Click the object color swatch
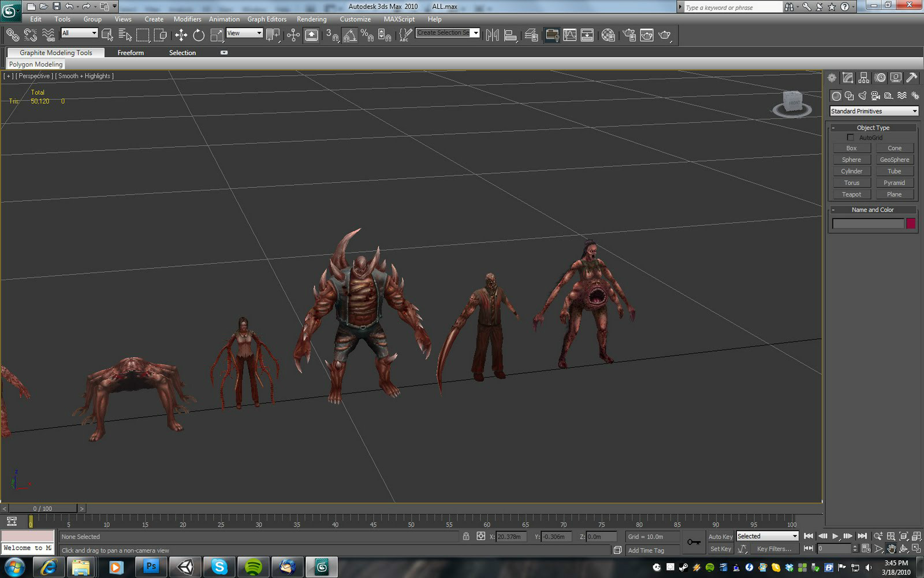Viewport: 924px width, 578px height. tap(911, 224)
